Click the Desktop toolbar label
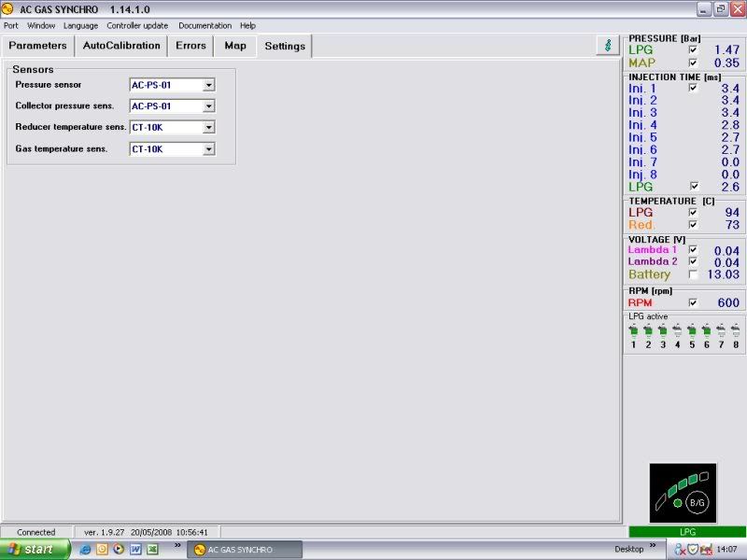 628,549
